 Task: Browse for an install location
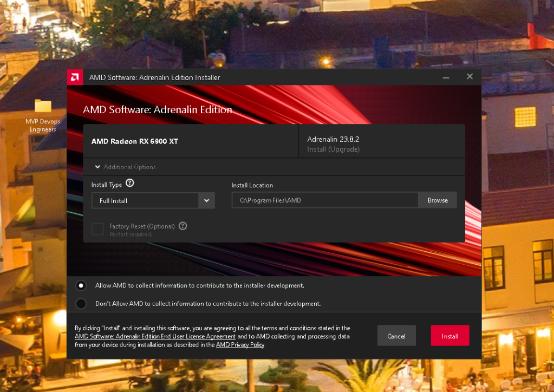tap(438, 200)
